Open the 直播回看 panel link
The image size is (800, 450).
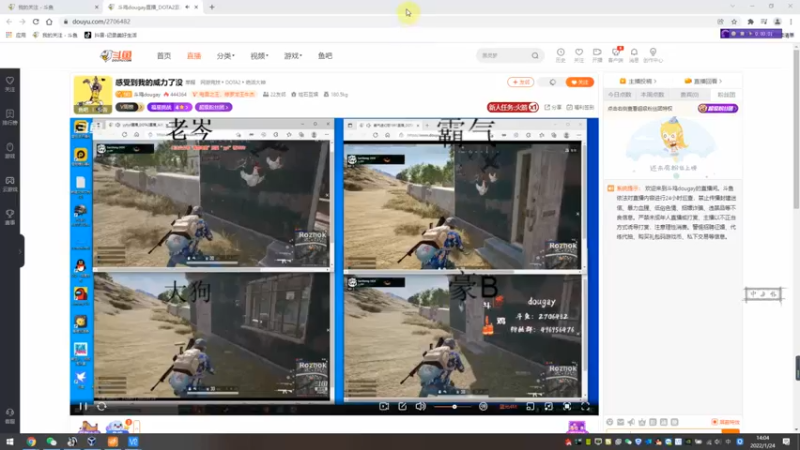pyautogui.click(x=703, y=81)
